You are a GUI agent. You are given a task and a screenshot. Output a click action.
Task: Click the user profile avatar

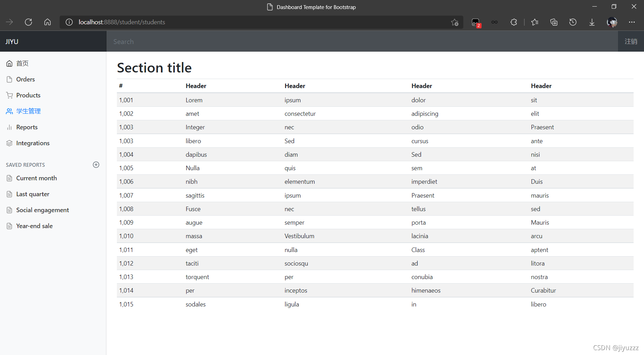pyautogui.click(x=612, y=22)
